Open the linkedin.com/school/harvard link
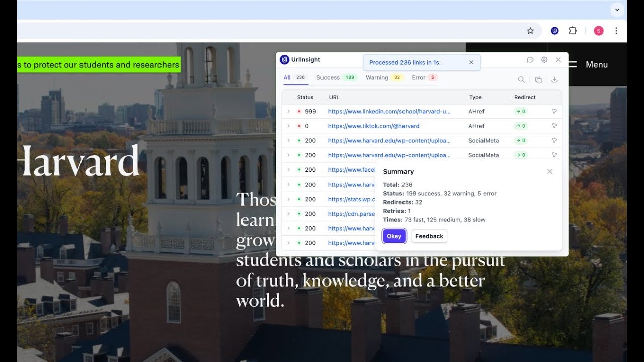The image size is (644, 362). 389,112
